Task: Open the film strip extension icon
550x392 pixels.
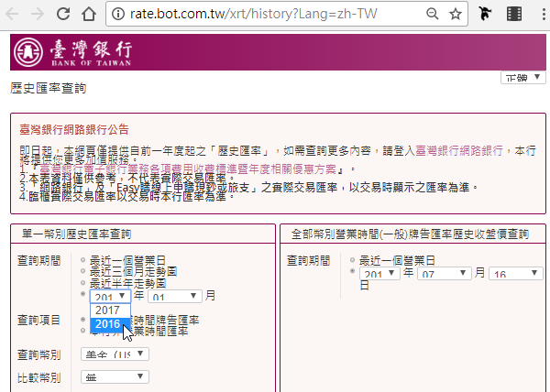Action: [514, 14]
